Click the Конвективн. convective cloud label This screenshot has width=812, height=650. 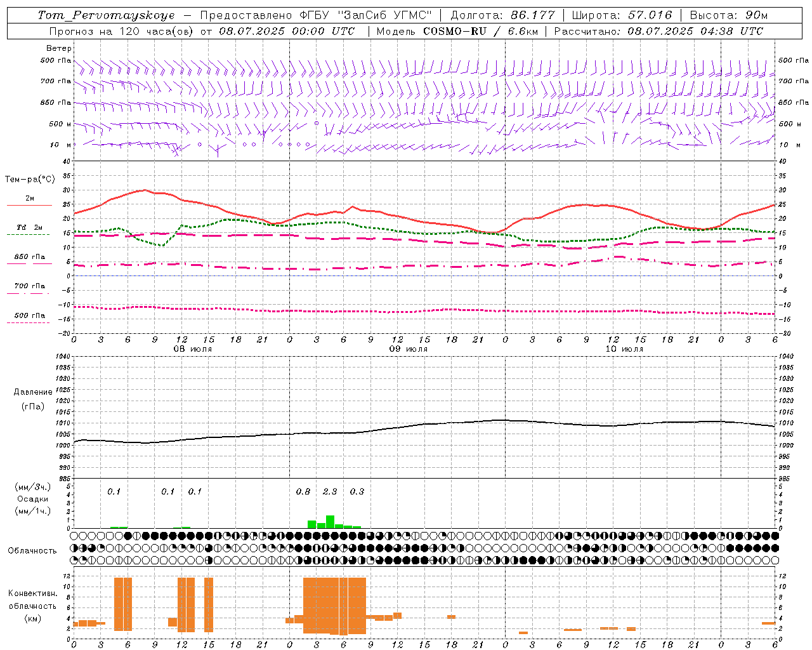[x=33, y=593]
